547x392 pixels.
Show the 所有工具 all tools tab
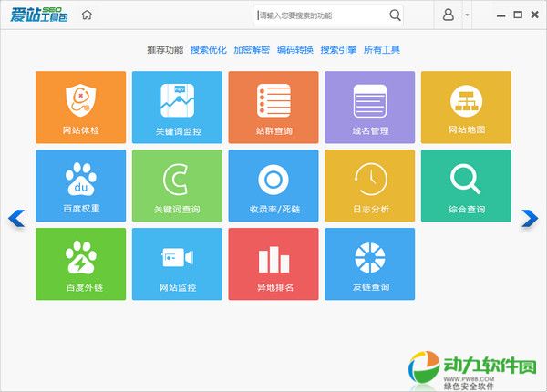coord(382,50)
